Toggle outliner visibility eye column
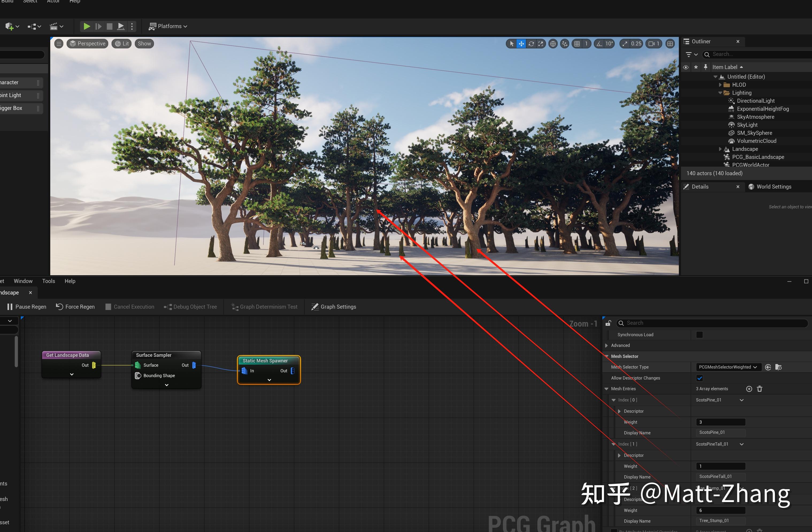The width and height of the screenshot is (812, 532). pyautogui.click(x=686, y=67)
